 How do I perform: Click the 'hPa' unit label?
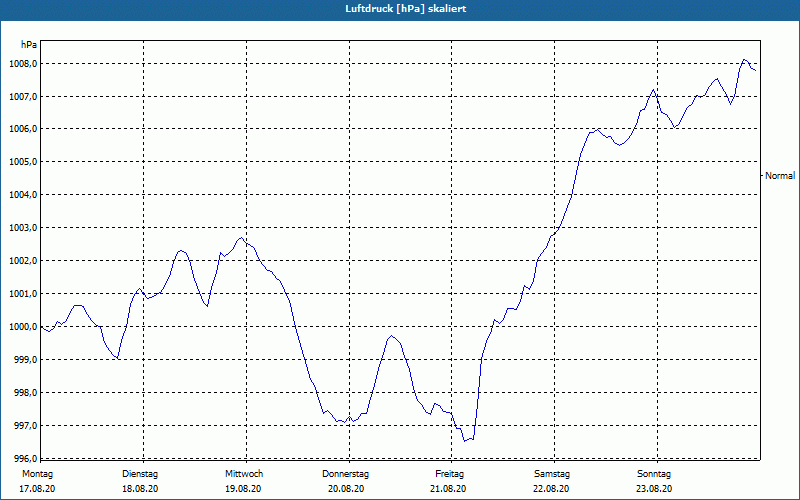point(29,45)
